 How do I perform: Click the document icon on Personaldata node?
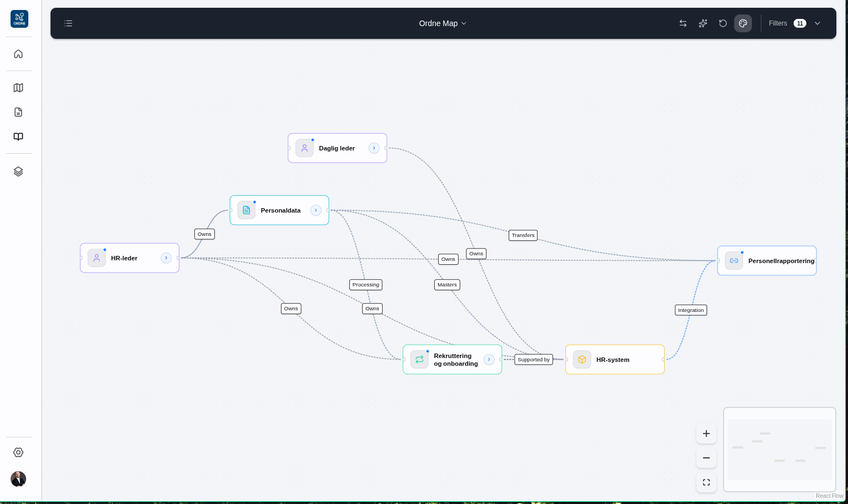point(247,210)
